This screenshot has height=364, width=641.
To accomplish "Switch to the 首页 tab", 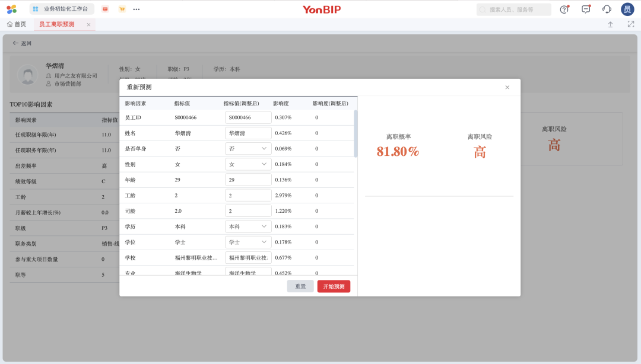I will tap(17, 24).
